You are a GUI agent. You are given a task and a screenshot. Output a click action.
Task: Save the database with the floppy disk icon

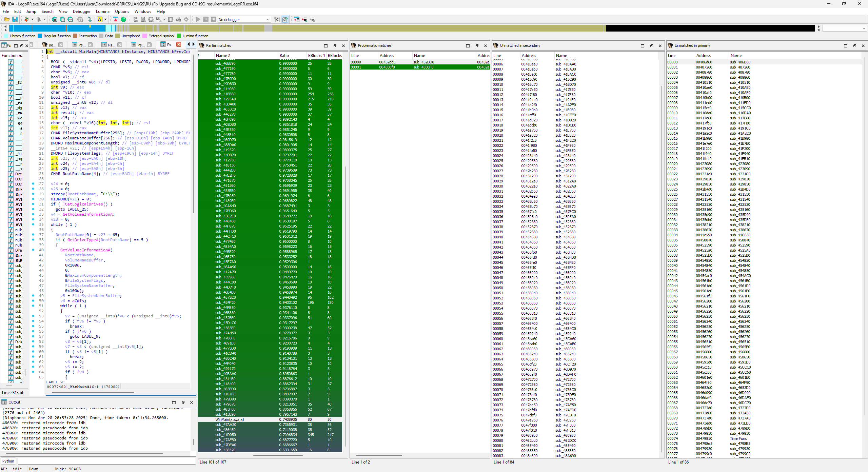15,20
